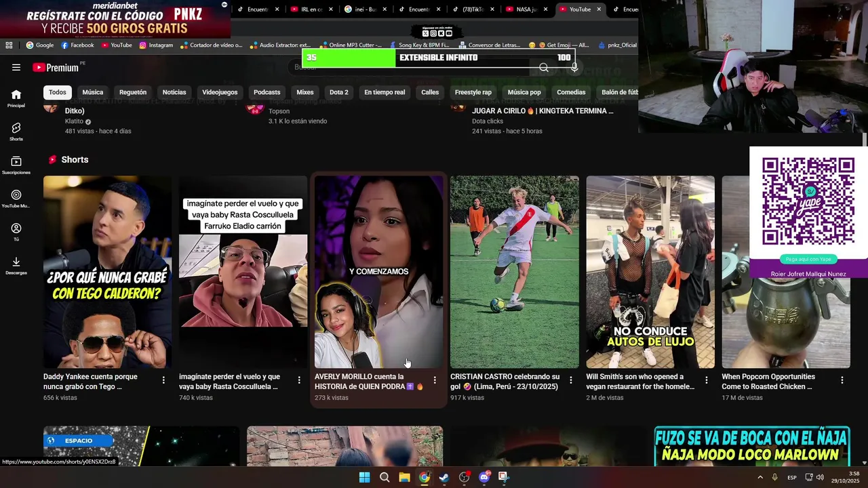Play AVERLY MORILLO short thumbnail
This screenshot has width=868, height=488.
379,272
